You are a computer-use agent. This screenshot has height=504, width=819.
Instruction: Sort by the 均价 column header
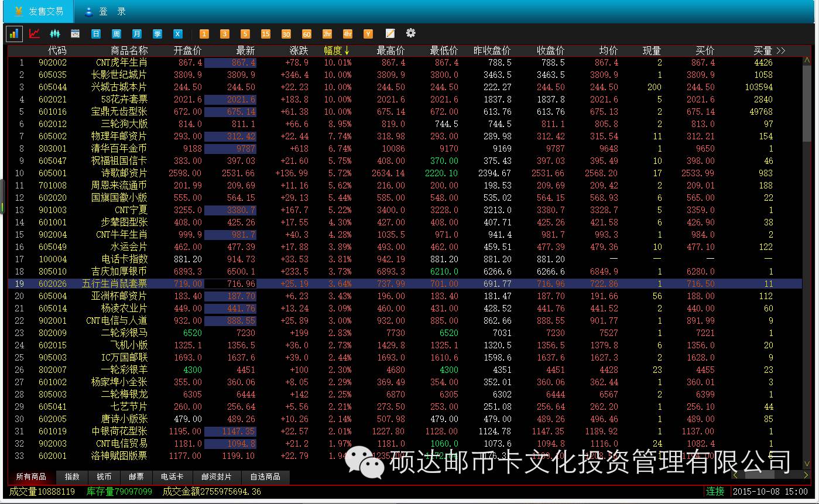[x=608, y=51]
